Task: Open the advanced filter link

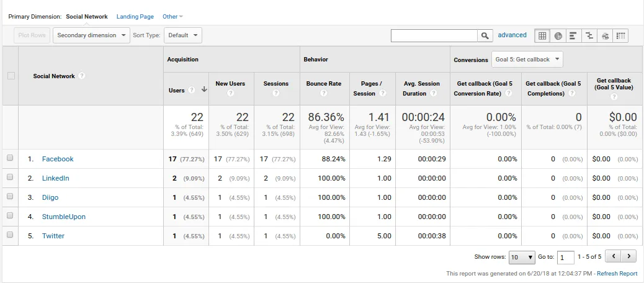Action: [512, 35]
